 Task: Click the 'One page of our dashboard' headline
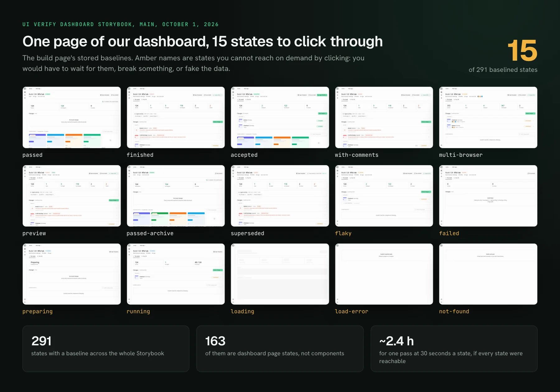coord(203,41)
